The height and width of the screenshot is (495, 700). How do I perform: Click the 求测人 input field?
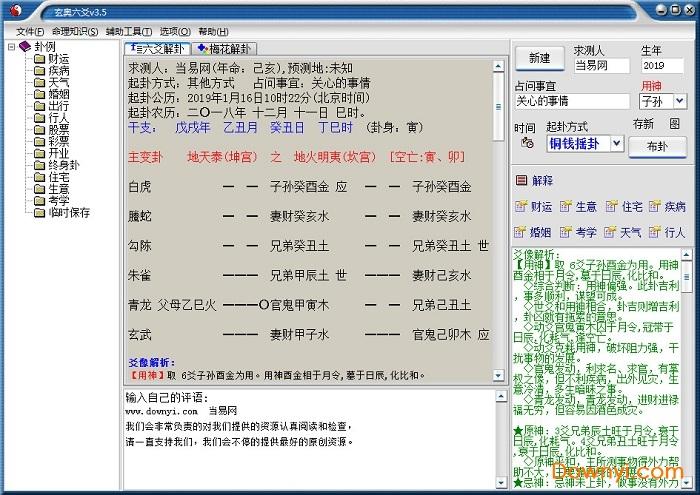601,66
